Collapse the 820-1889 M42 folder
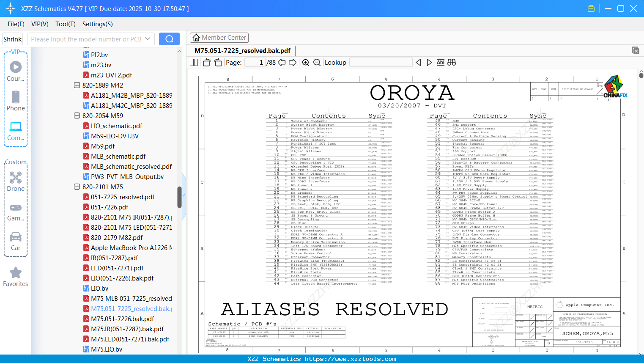Image resolution: width=644 pixels, height=363 pixels. (77, 85)
